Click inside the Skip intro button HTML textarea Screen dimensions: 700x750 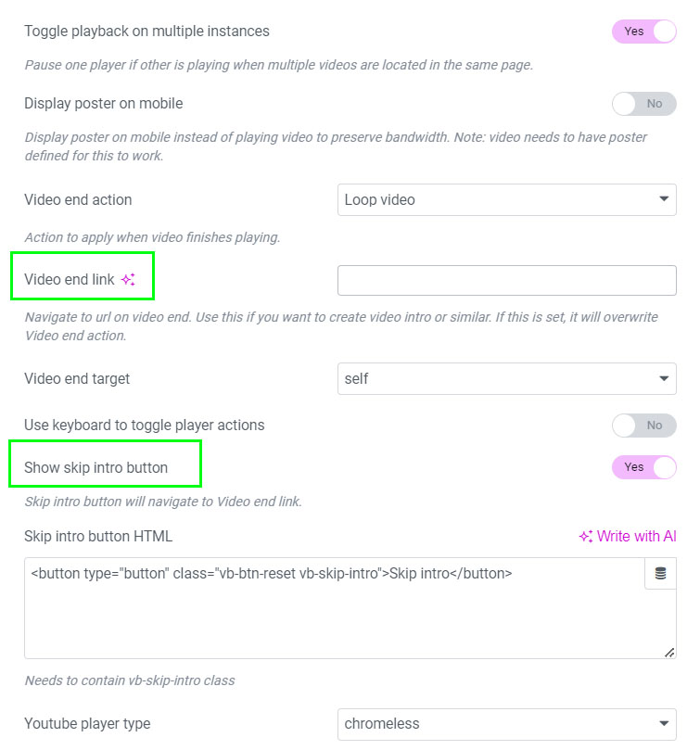334,617
